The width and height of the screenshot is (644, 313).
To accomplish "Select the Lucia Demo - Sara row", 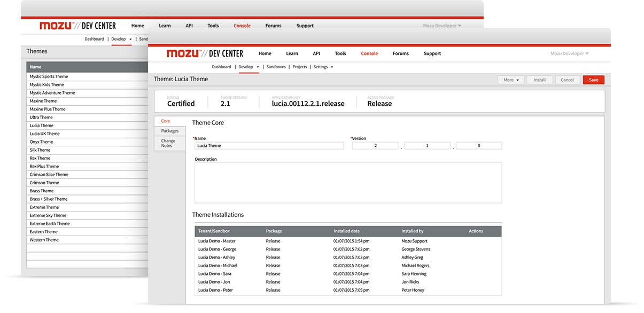I will [x=348, y=274].
